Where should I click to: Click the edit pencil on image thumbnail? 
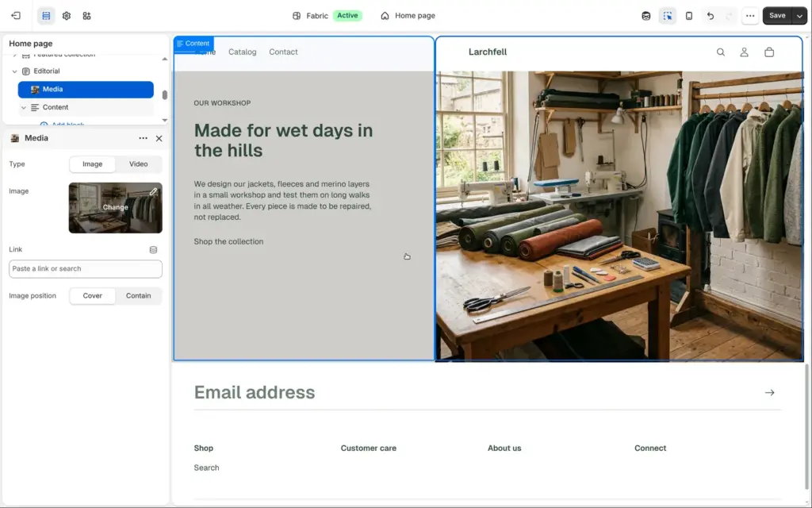tap(153, 191)
